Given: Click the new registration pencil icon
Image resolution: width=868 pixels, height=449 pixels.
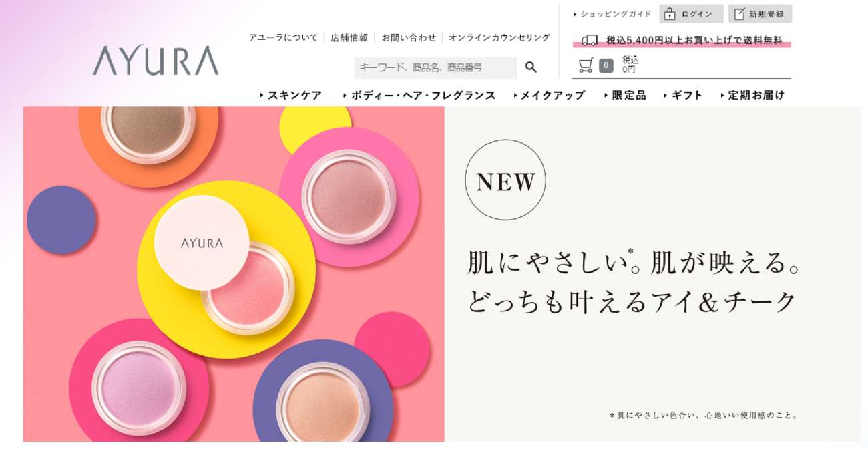Looking at the screenshot, I should click(739, 14).
